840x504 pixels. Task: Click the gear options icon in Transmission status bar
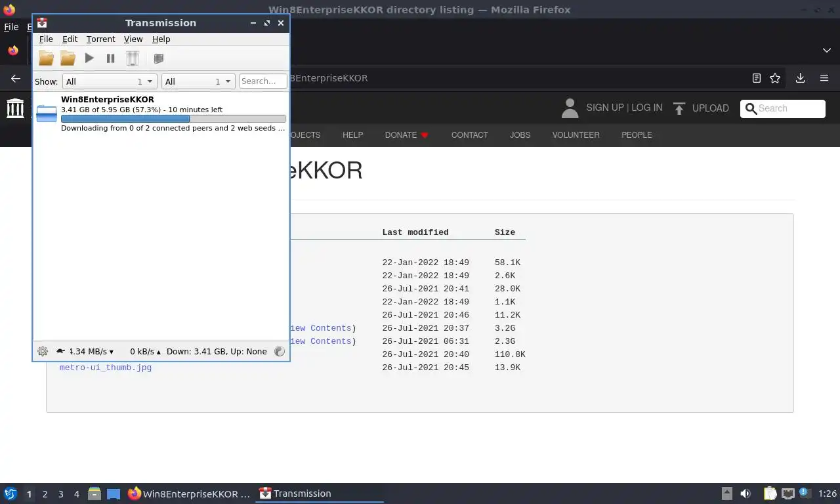43,351
